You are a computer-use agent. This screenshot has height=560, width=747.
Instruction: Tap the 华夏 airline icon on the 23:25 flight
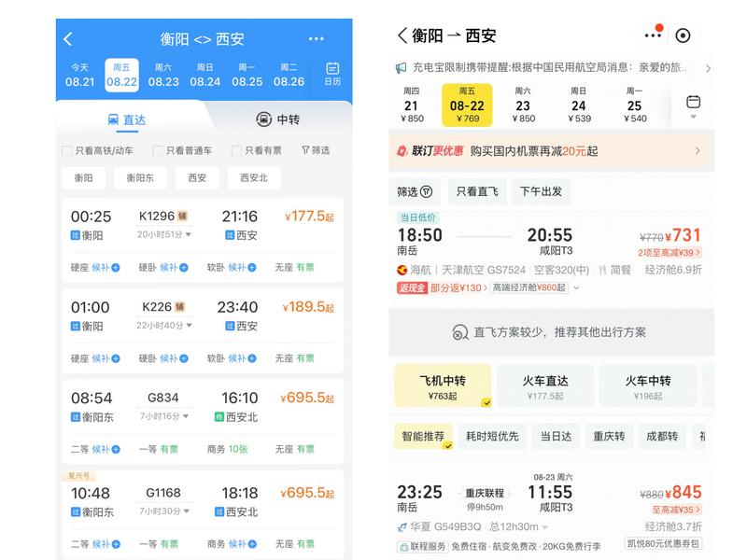[402, 527]
